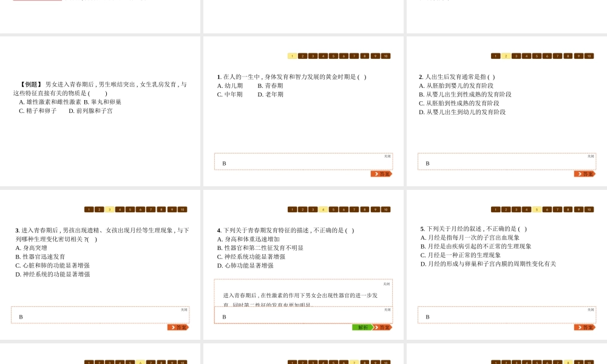607x364 pixels.
Task: Select 'A. 身高突增' in question 3
Action: click(31, 248)
